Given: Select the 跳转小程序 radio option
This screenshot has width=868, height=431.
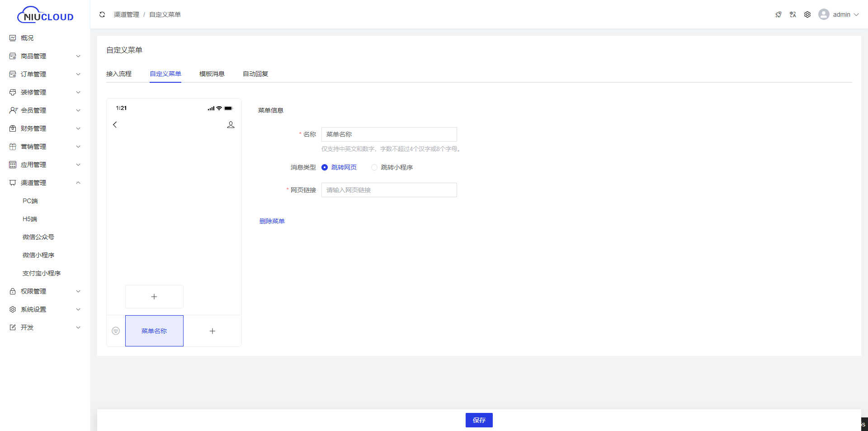Looking at the screenshot, I should pyautogui.click(x=374, y=167).
